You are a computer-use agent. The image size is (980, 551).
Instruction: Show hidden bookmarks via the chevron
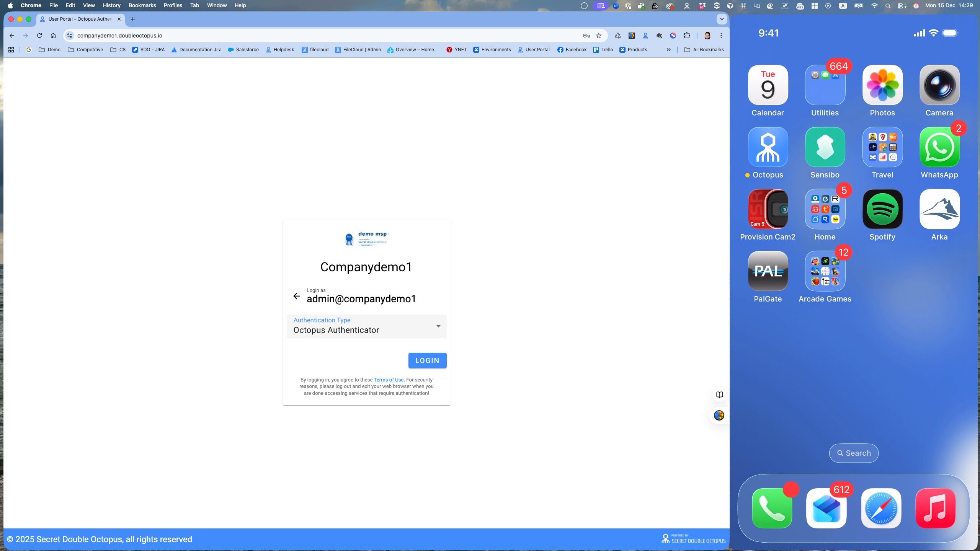(x=668, y=50)
